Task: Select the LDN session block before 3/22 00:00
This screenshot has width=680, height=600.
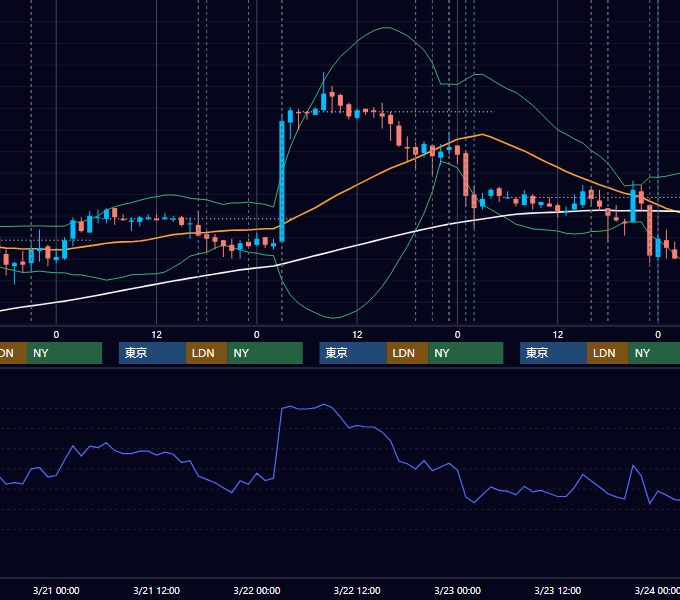Action: 206,353
